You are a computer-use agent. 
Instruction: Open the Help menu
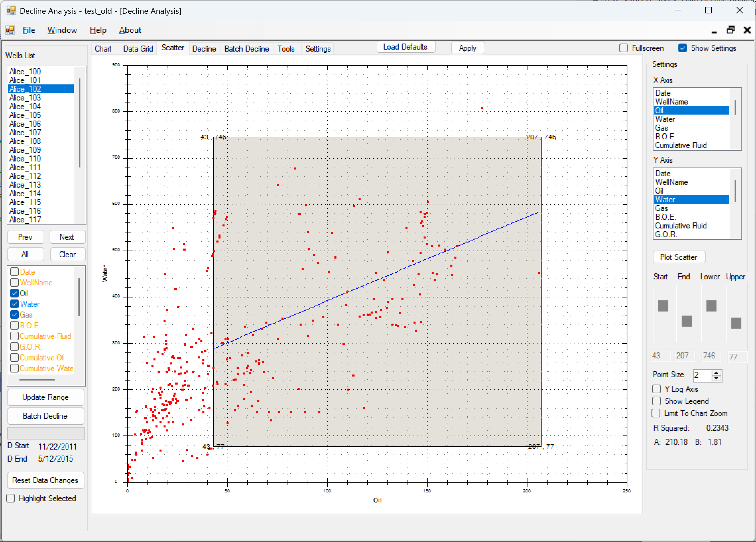click(x=98, y=30)
